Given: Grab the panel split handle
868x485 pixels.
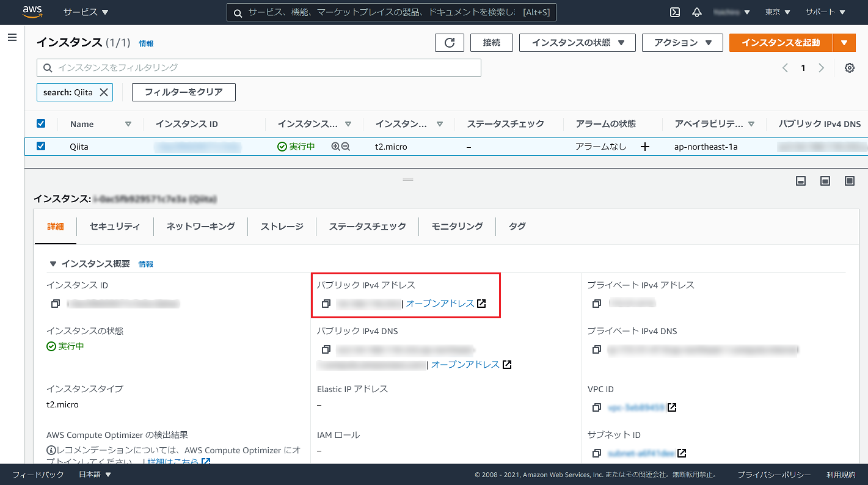Looking at the screenshot, I should coord(408,179).
